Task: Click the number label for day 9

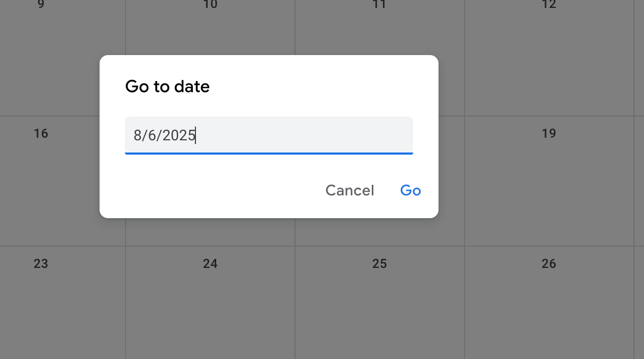Action: [x=41, y=5]
